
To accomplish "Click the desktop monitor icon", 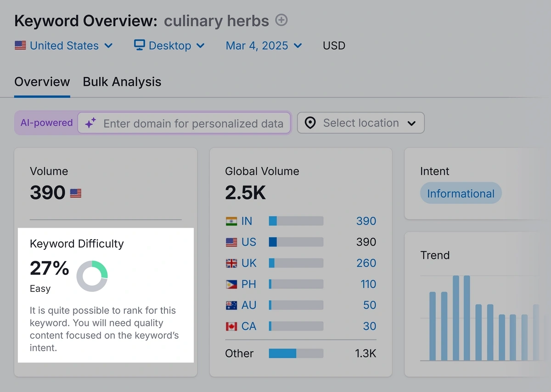I will (x=140, y=45).
